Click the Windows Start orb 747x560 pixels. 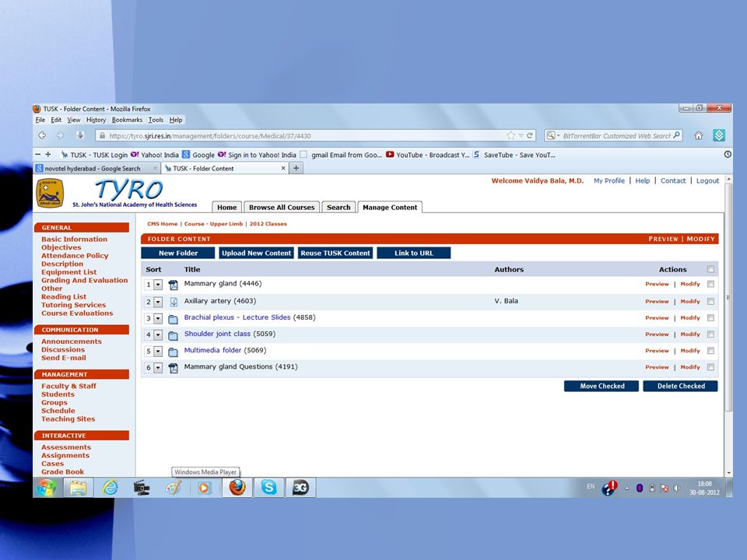(47, 487)
